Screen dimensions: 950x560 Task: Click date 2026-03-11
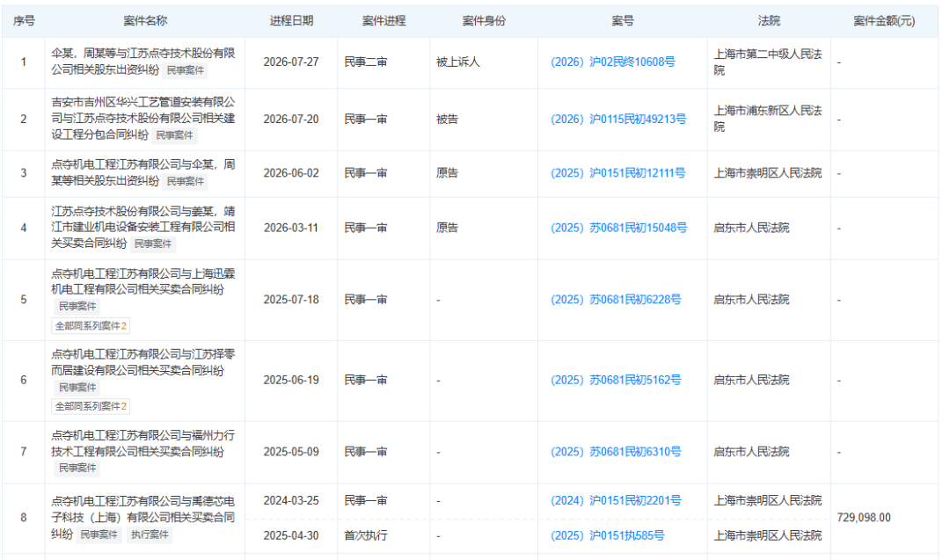(x=291, y=229)
